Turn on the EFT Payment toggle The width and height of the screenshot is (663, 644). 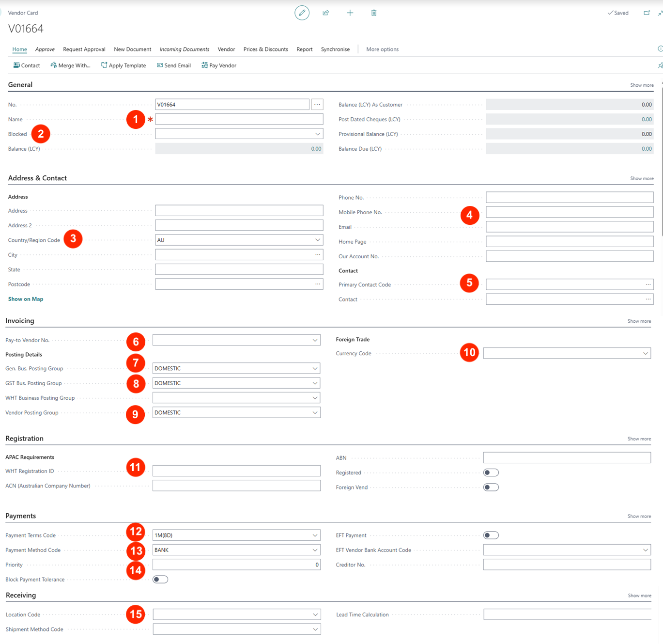click(491, 535)
